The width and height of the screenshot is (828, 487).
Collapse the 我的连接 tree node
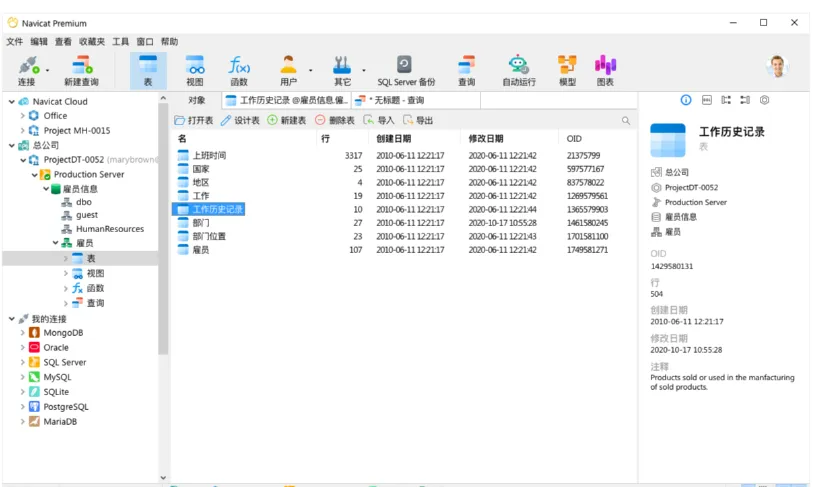click(12, 319)
